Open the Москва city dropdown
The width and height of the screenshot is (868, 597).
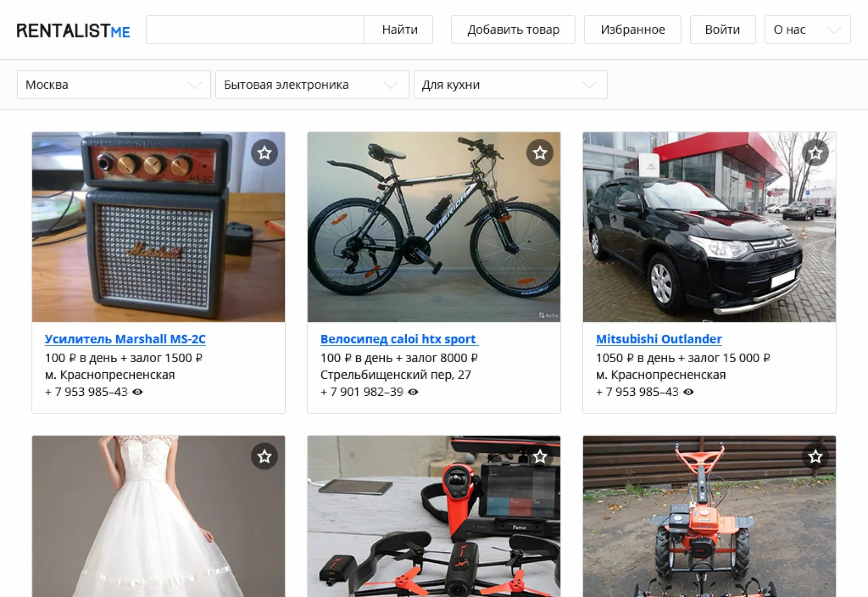click(113, 85)
